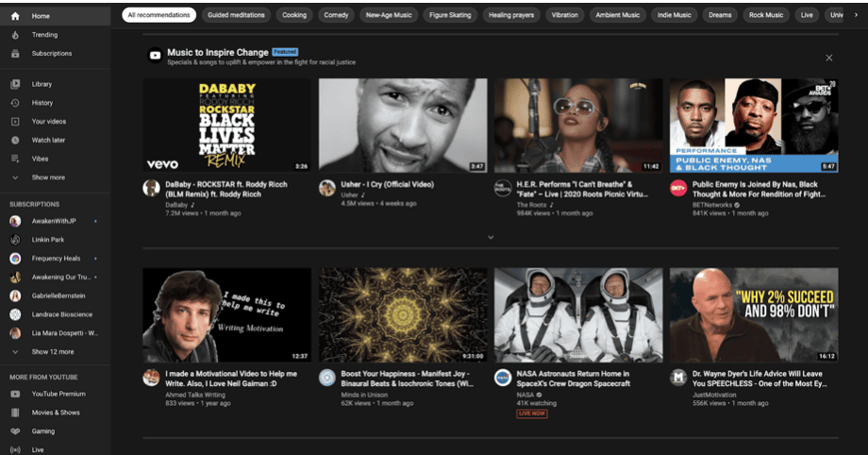Open DaBaby ROCKSTAR BLM Remix title
The width and height of the screenshot is (868, 455).
pos(226,189)
